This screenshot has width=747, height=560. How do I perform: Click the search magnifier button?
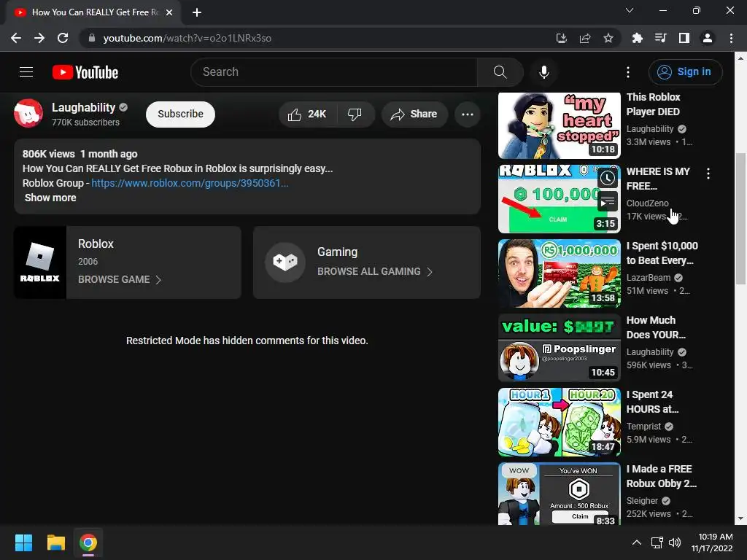[x=500, y=72]
